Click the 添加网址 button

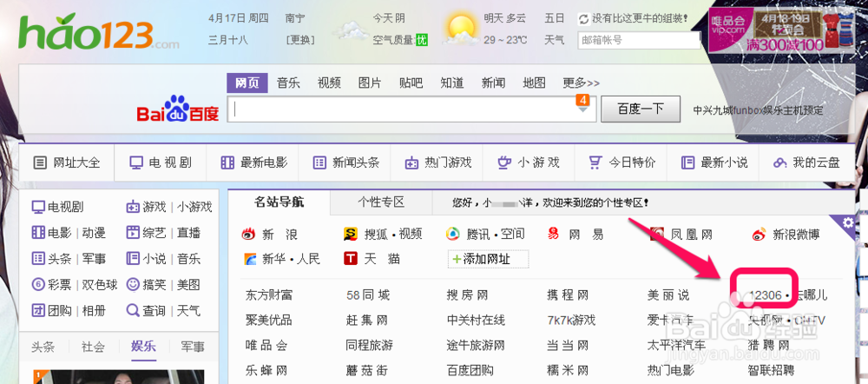[488, 259]
